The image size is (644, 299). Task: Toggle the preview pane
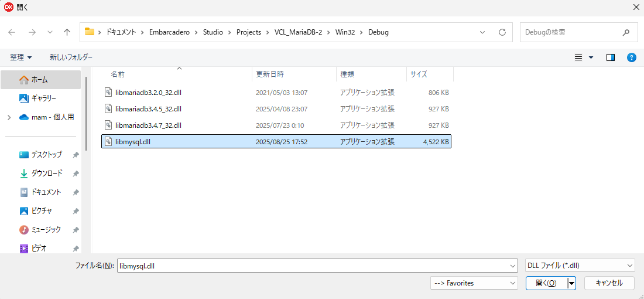610,57
